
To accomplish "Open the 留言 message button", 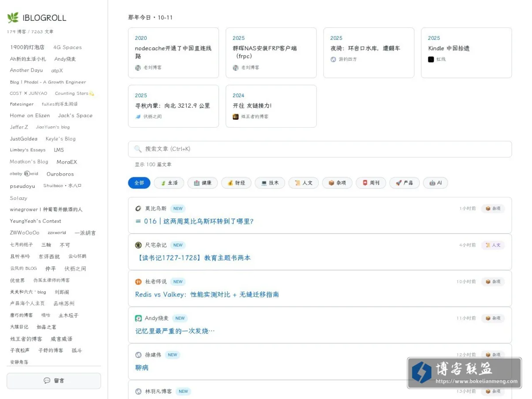I will click(54, 380).
